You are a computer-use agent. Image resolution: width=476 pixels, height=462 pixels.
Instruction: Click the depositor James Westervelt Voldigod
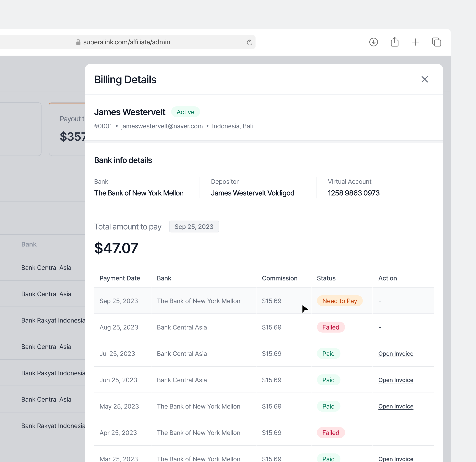coord(253,193)
